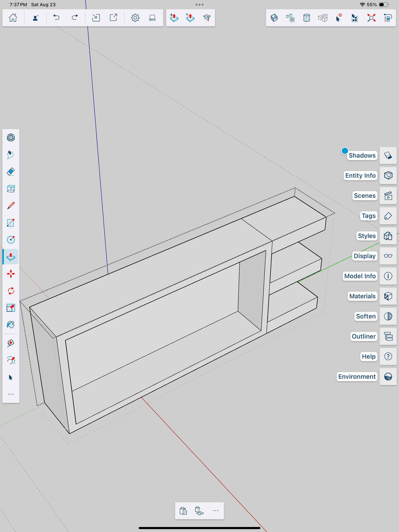Choose the Rotate tool
Viewport: 399px width, 532px height.
coord(11,291)
